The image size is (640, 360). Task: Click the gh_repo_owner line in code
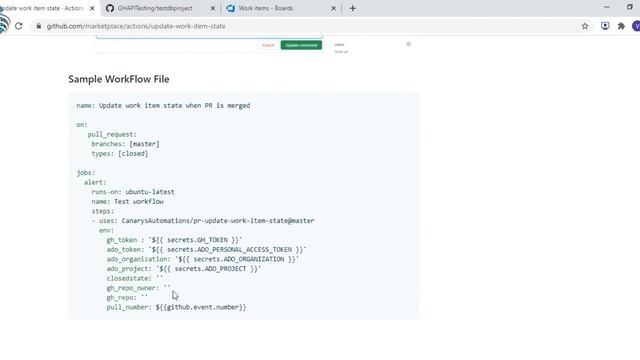[138, 288]
